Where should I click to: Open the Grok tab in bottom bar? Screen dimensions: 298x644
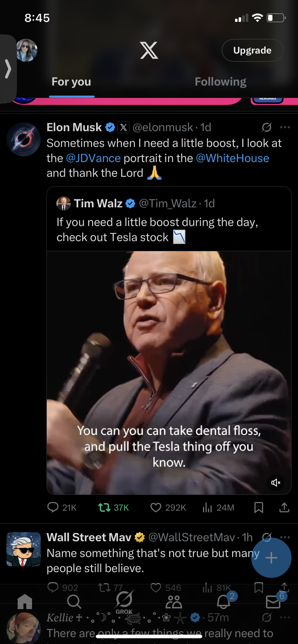click(x=124, y=601)
